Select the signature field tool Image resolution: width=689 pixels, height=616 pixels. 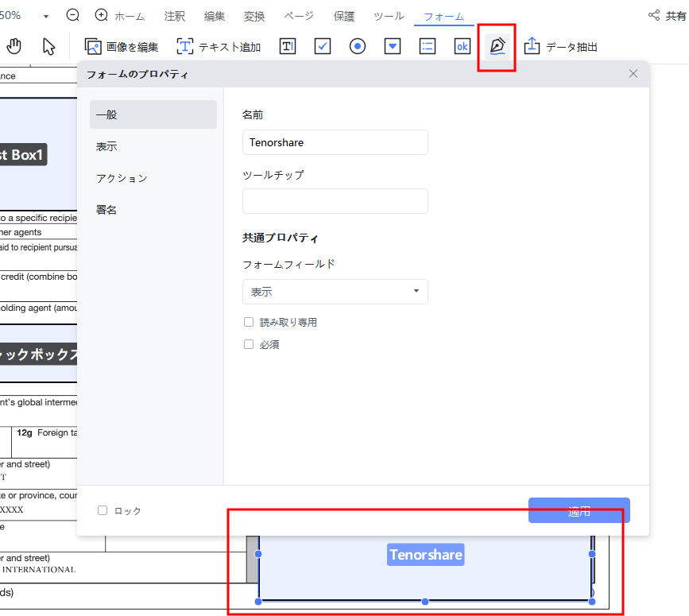pos(497,46)
